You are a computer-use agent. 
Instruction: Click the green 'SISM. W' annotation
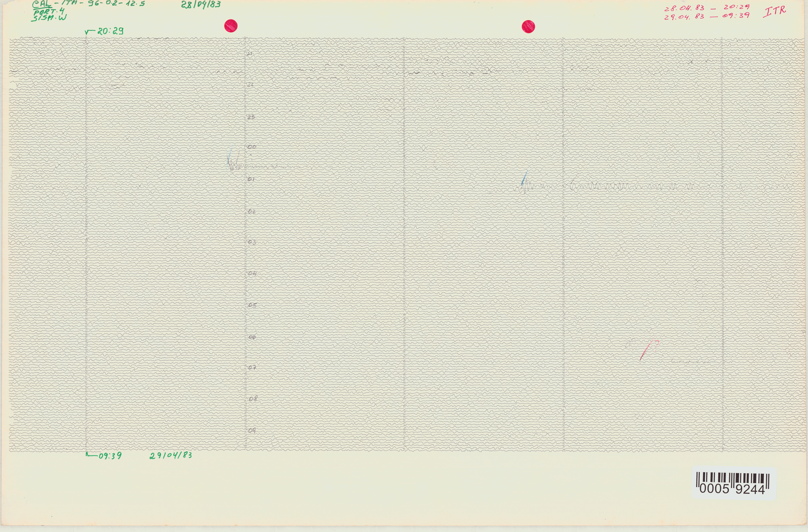tap(49, 18)
